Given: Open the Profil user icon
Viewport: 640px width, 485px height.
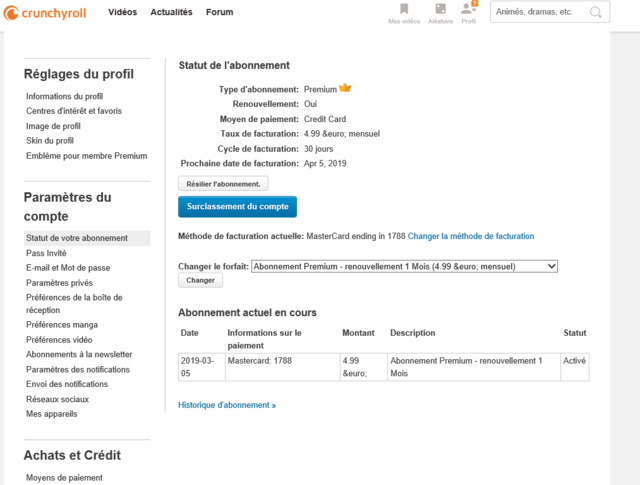Looking at the screenshot, I should [468, 8].
